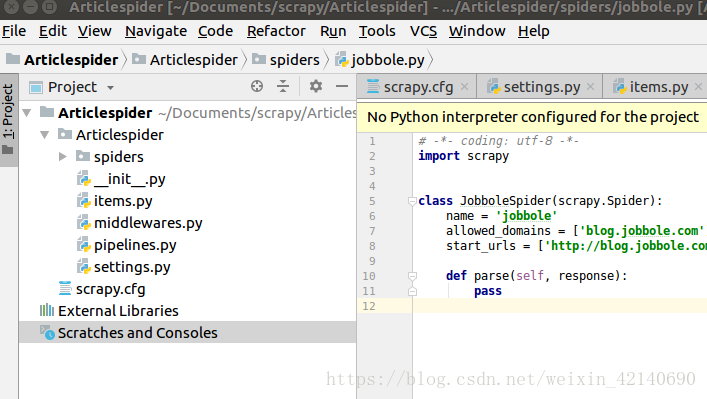Open the Project panel settings gear

(x=316, y=86)
